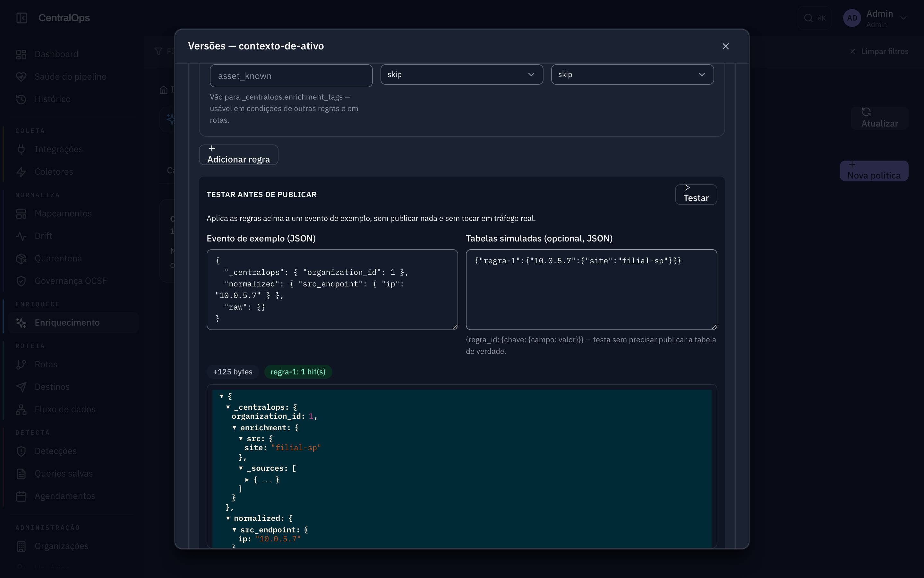Collapse the _centralops JSON node
Image resolution: width=924 pixels, height=578 pixels.
point(228,407)
